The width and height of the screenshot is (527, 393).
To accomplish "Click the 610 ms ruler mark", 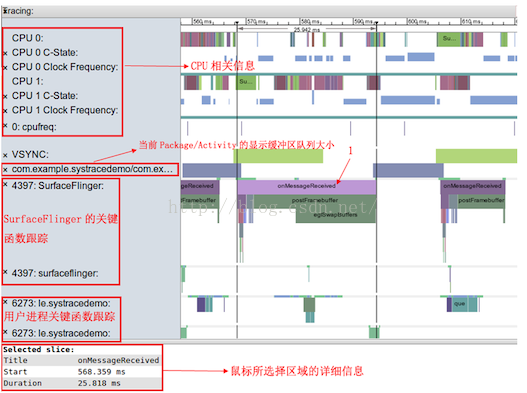I will coord(472,22).
